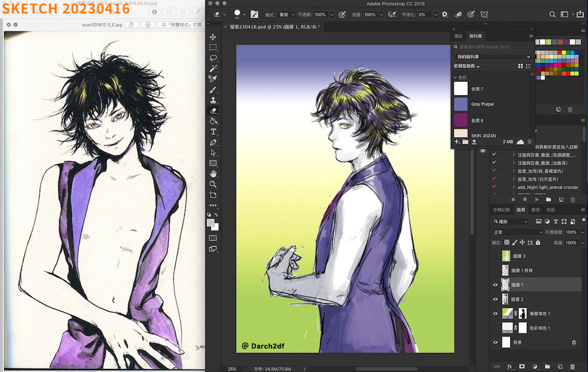Image resolution: width=588 pixels, height=372 pixels.
Task: Click library search Adobe Stock field
Action: (493, 47)
